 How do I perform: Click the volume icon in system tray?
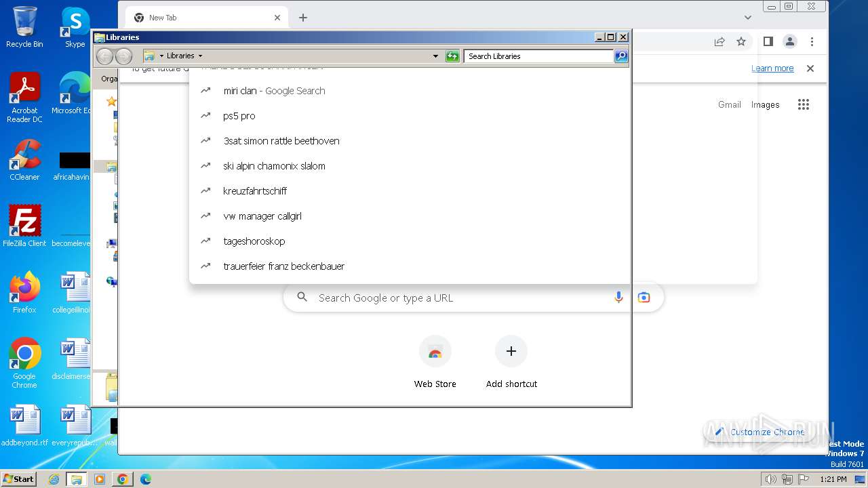tap(770, 479)
